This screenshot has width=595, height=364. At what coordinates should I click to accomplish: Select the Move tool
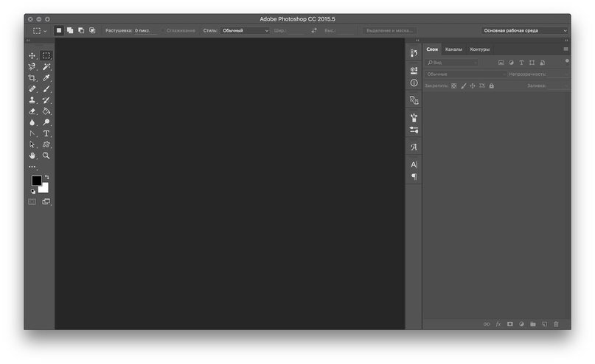32,56
